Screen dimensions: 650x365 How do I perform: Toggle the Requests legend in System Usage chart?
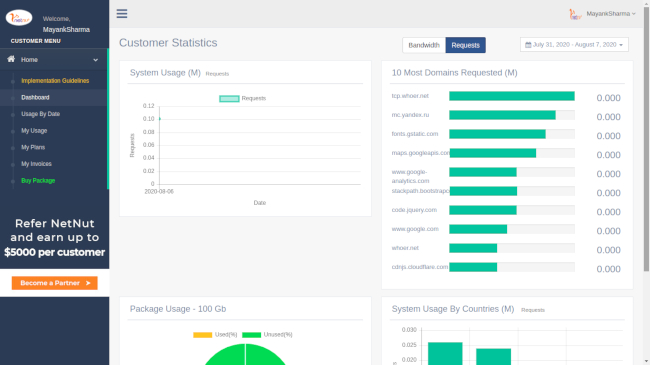click(243, 98)
